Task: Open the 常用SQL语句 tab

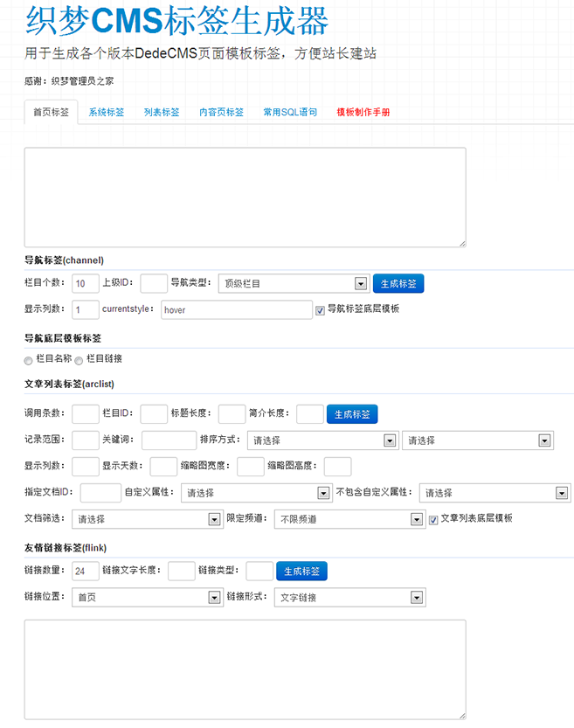Action: click(x=290, y=112)
